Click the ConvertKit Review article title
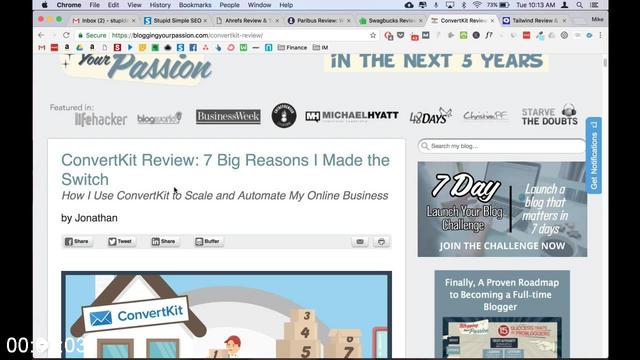 [x=225, y=170]
